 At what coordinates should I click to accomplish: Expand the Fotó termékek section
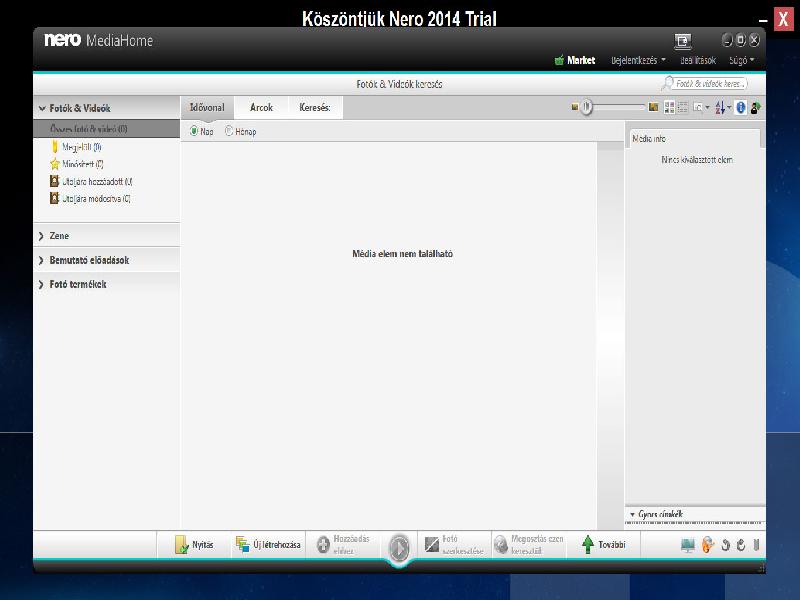pyautogui.click(x=41, y=284)
